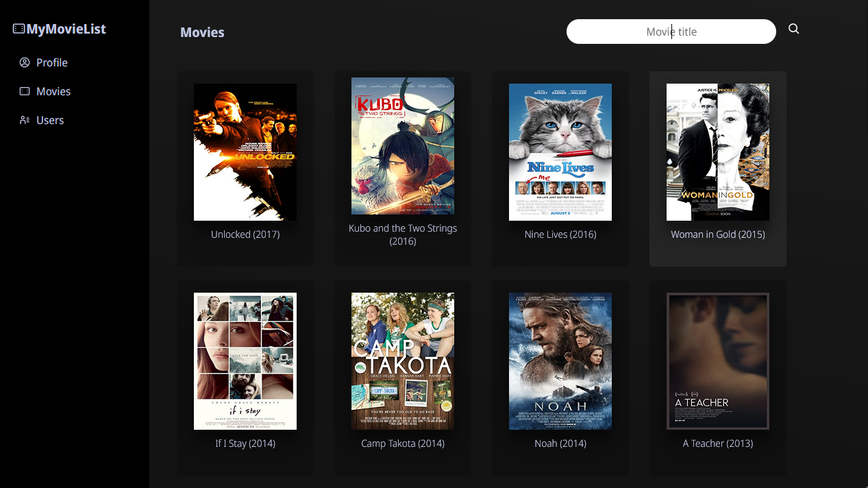Viewport: 868px width, 488px height.
Task: Click the Profile user icon in sidebar
Action: 25,62
